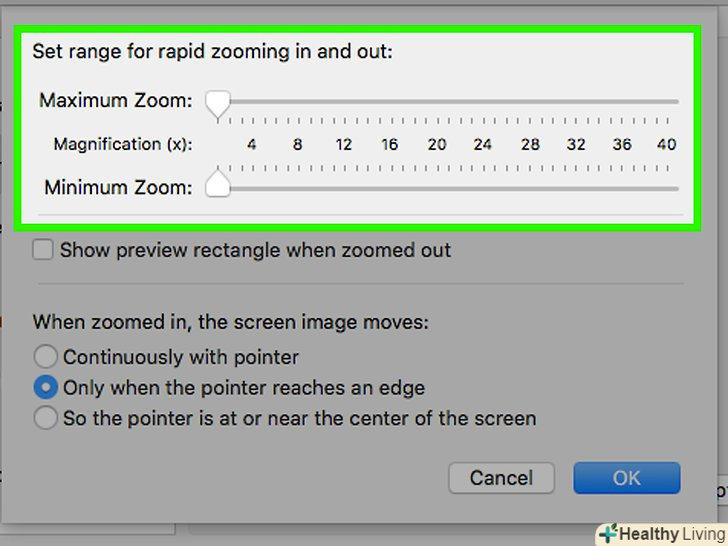The height and width of the screenshot is (546, 728).
Task: Select pointer at or near center option
Action: point(46,419)
